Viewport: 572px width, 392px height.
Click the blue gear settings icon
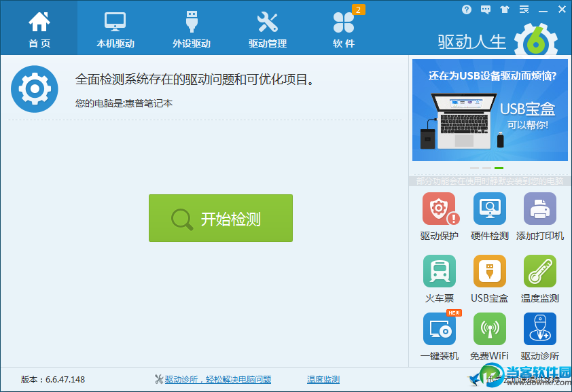(34, 88)
